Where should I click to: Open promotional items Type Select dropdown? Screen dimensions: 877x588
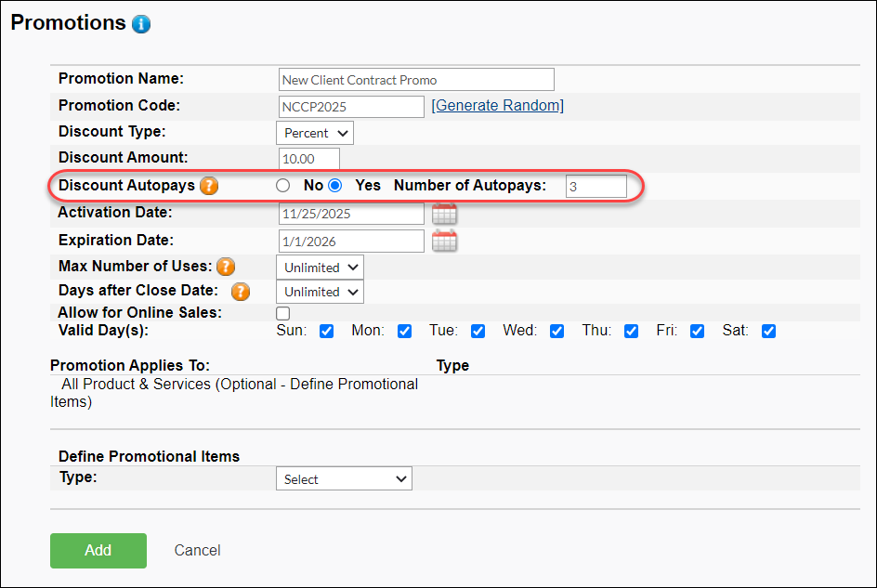coord(344,479)
